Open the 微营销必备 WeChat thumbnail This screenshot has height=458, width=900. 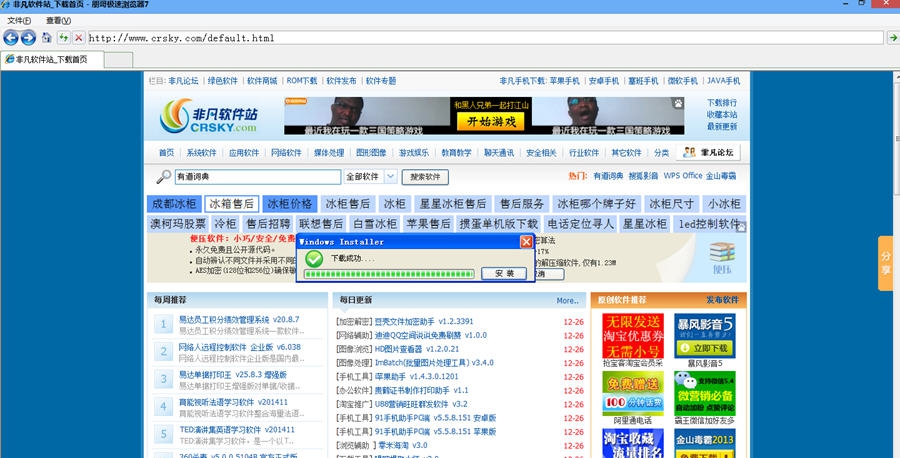(x=704, y=393)
